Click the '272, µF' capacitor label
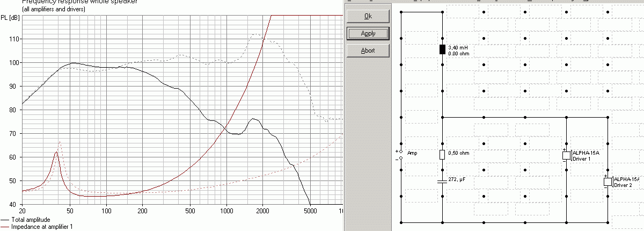Screen dimensions: 644x231 tap(456, 180)
